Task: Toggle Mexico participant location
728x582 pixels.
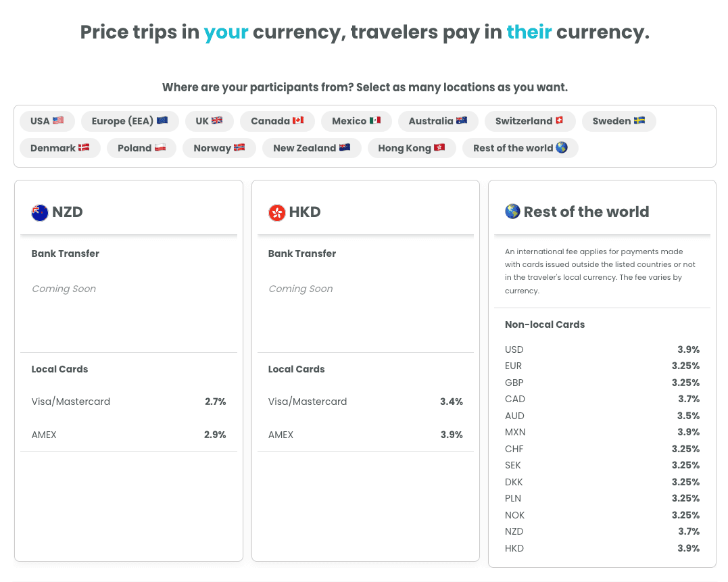Action: (x=356, y=121)
